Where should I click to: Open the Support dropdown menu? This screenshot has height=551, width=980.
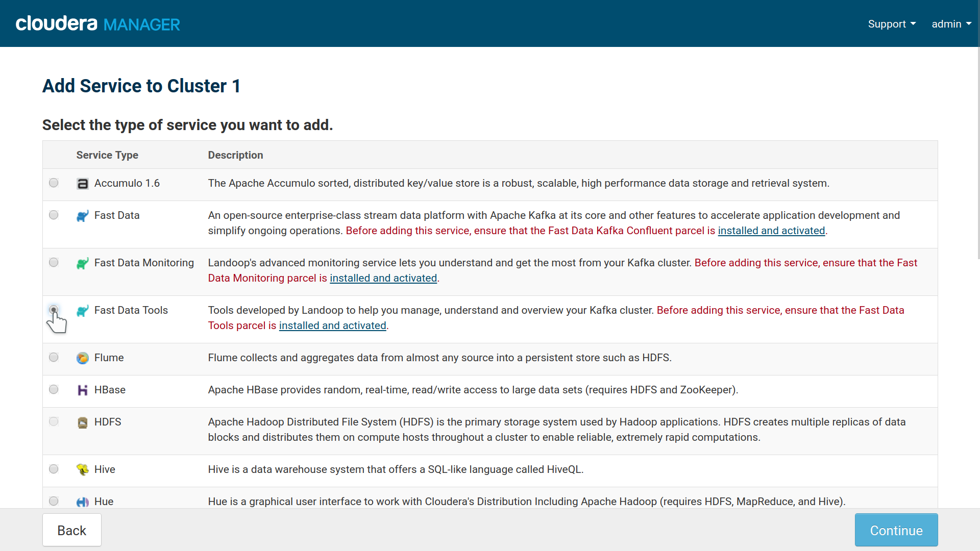tap(892, 24)
